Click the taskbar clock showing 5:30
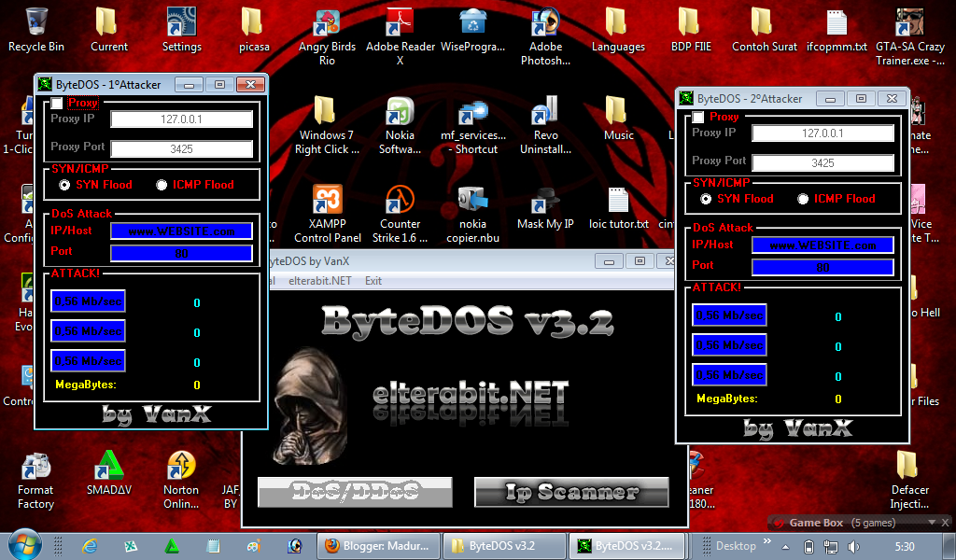Image resolution: width=956 pixels, height=560 pixels. coord(905,547)
